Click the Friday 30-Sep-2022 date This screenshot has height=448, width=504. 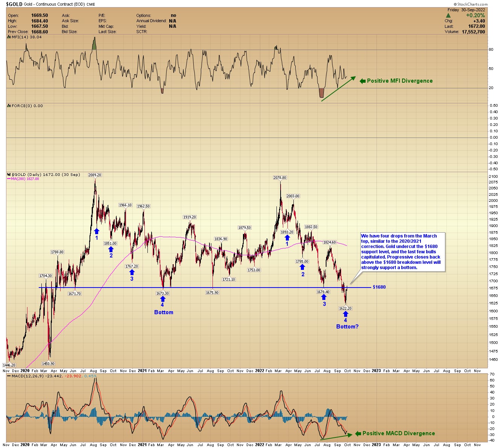[466, 10]
